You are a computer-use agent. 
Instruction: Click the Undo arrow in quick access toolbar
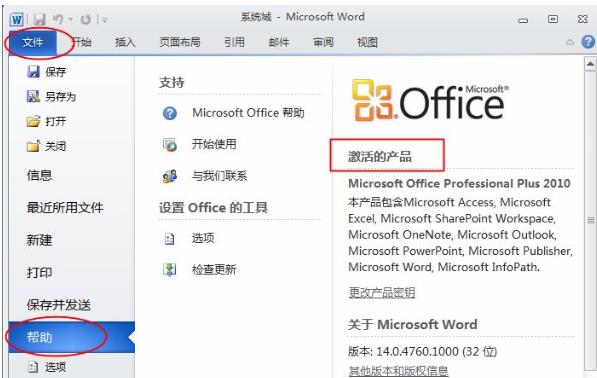coord(58,19)
